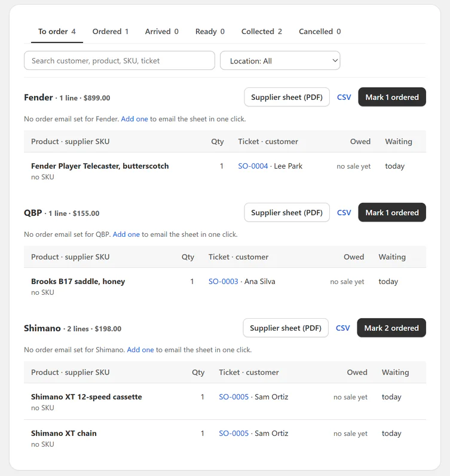Focus the search customer, product, SKU field
Screen dimensions: 450x476
pyautogui.click(x=120, y=61)
